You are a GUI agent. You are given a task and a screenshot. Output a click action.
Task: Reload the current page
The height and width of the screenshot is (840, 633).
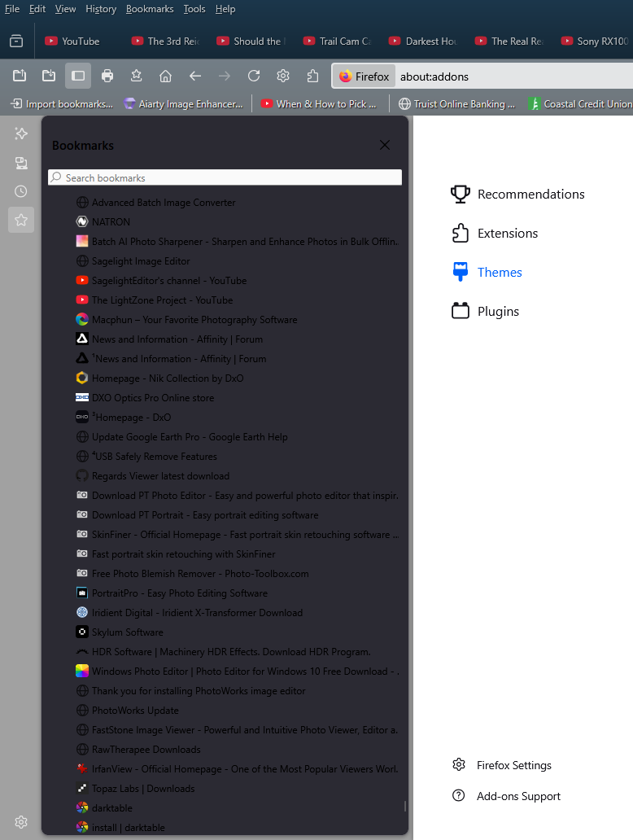(x=254, y=76)
